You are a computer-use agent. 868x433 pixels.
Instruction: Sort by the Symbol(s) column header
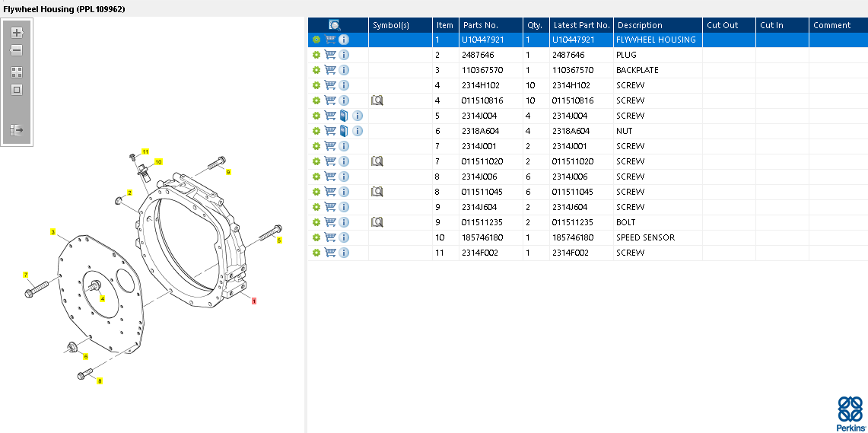pos(400,25)
